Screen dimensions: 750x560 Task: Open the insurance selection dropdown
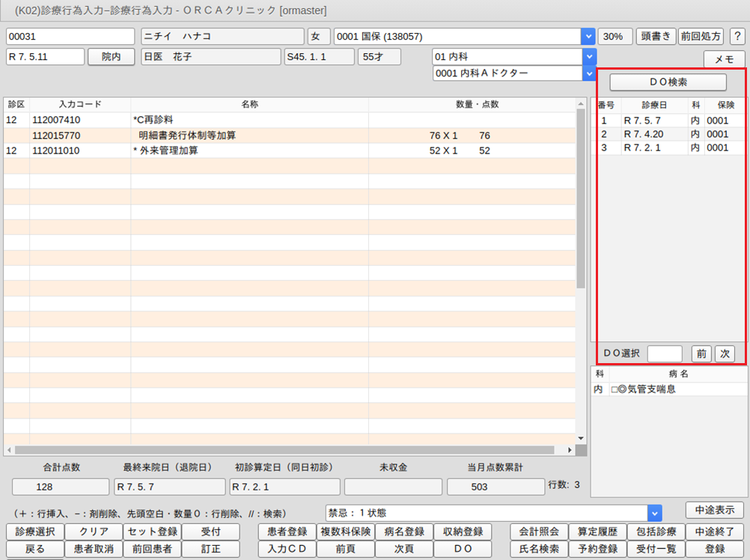(588, 37)
